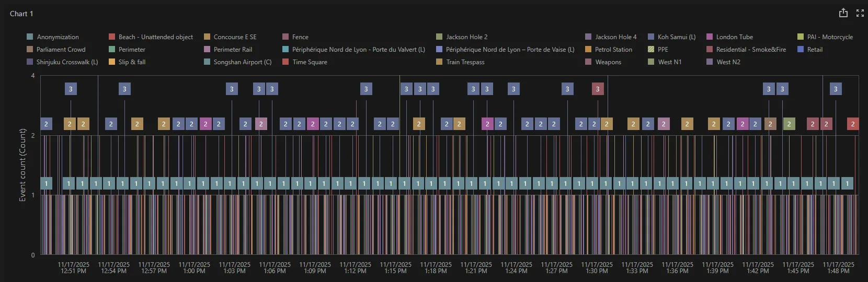Select the Songshan Airport (C) legend
This screenshot has height=282, width=868.
click(237, 62)
